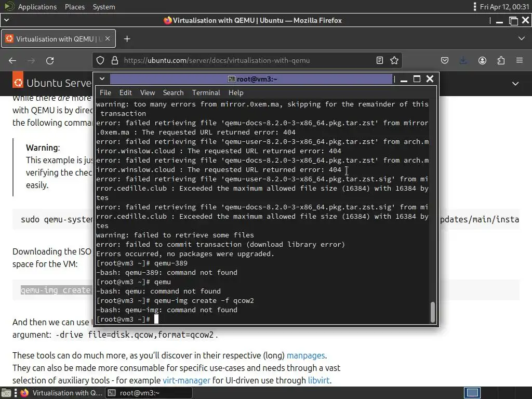Click the Firefox icon in the bottom taskbar

coord(24,393)
